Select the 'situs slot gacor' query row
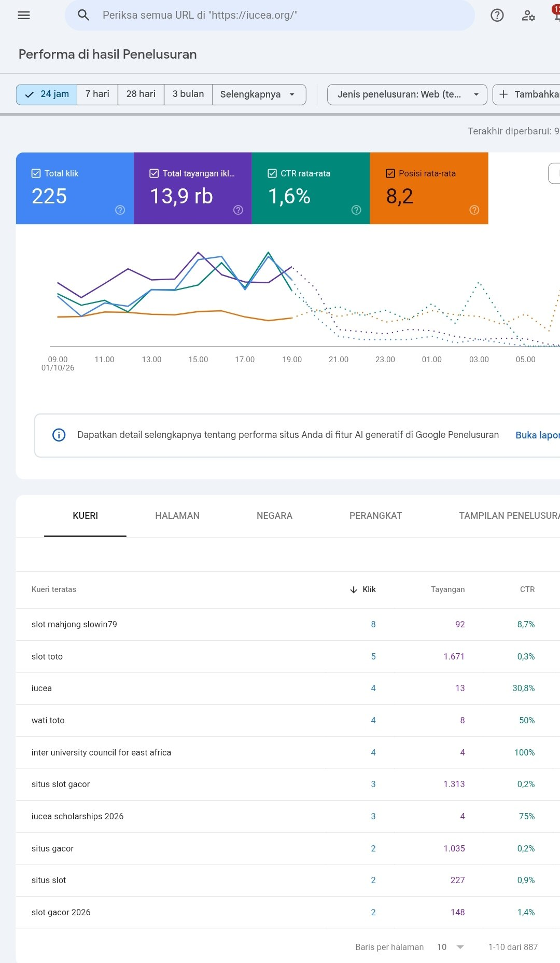Screen dimensions: 560x963 [288, 785]
